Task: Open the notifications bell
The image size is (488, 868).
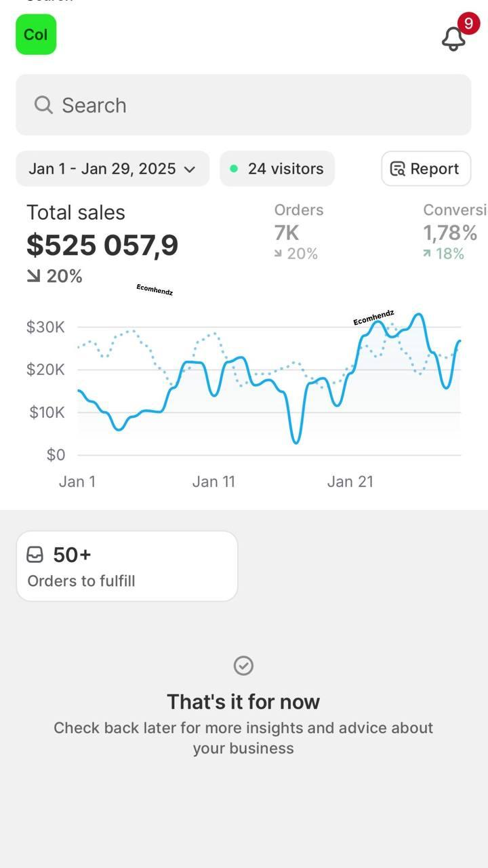Action: pyautogui.click(x=453, y=39)
